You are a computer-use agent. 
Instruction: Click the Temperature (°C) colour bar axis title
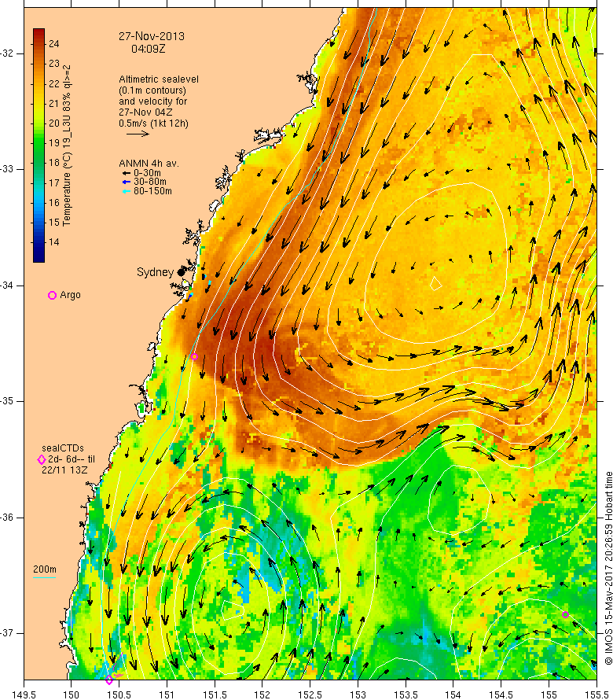coord(68,146)
